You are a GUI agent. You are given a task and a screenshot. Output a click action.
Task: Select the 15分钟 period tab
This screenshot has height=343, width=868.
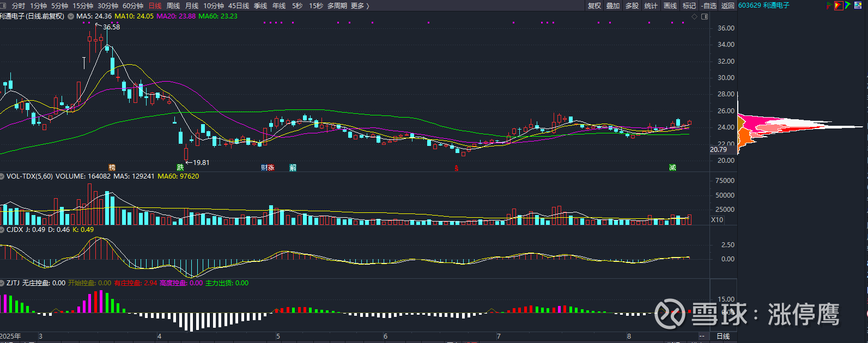83,5
